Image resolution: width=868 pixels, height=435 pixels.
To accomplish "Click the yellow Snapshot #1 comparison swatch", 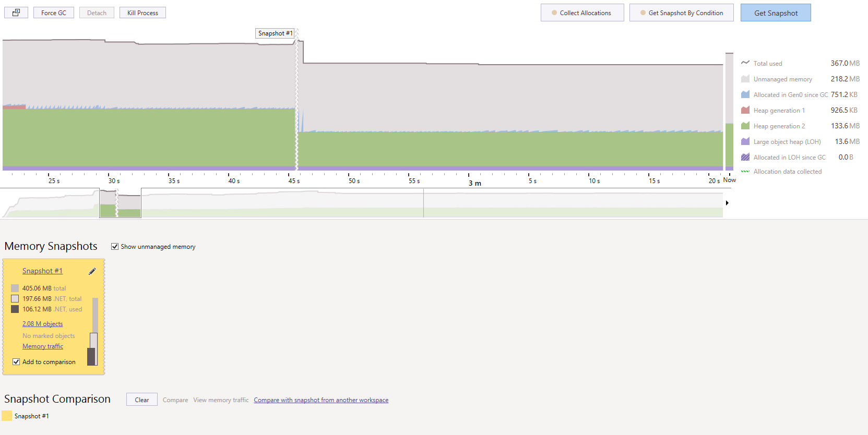I will pos(7,416).
